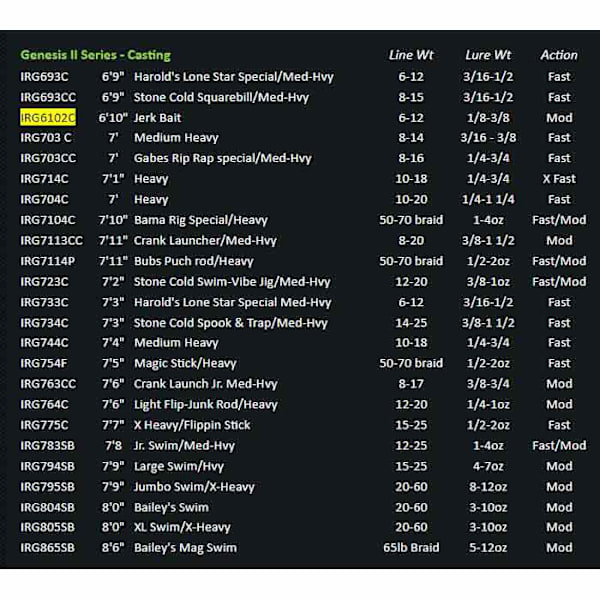This screenshot has width=600, height=600.
Task: Click the 10-20 line weight
Action: tap(411, 199)
